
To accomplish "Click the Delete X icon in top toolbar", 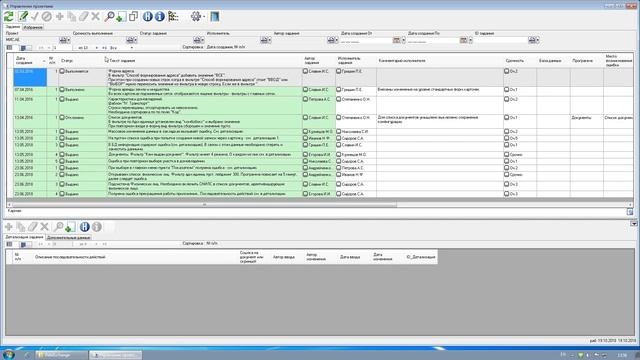I will 96,16.
